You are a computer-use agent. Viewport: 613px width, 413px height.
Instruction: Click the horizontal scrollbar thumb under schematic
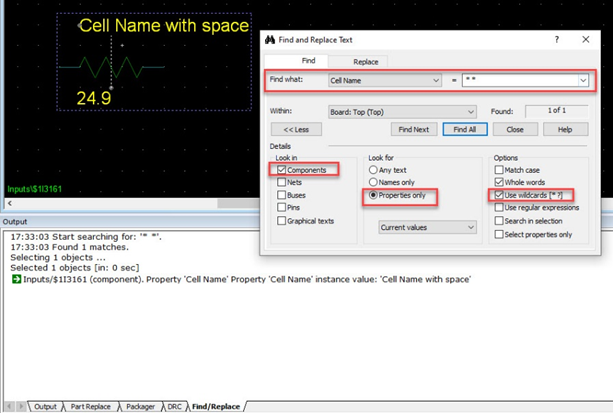(238, 203)
